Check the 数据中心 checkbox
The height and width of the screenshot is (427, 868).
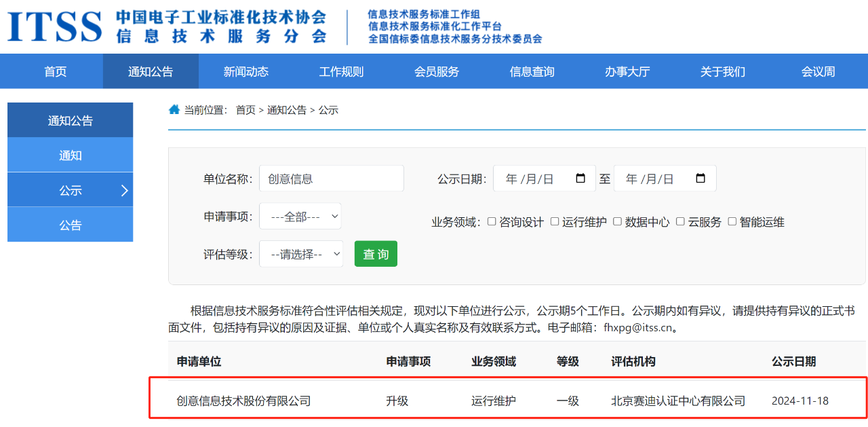[617, 221]
